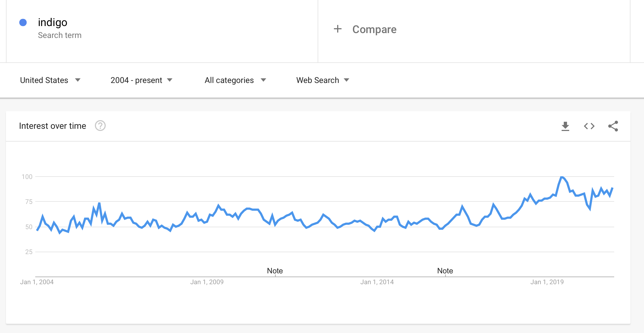Click the second Note marker near 2016

(x=445, y=271)
